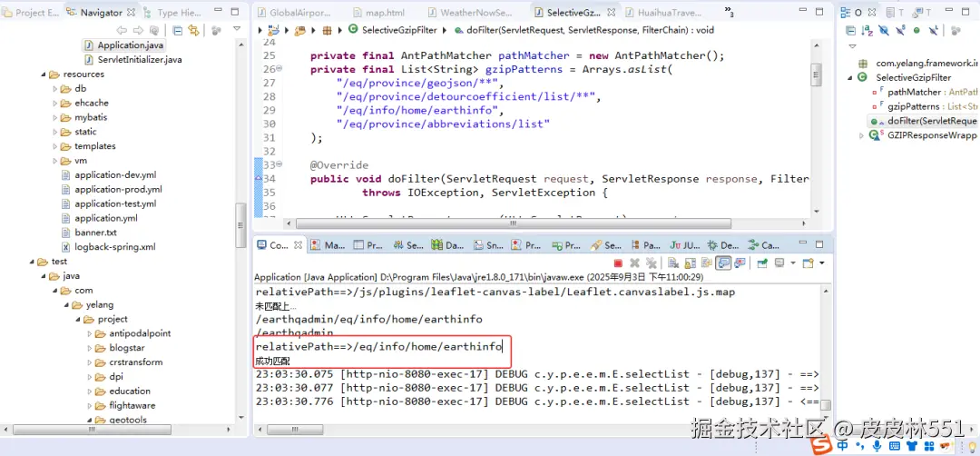Collapse SelectiveGzipFilter class in Outline
This screenshot has height=456, width=980.
[850, 77]
